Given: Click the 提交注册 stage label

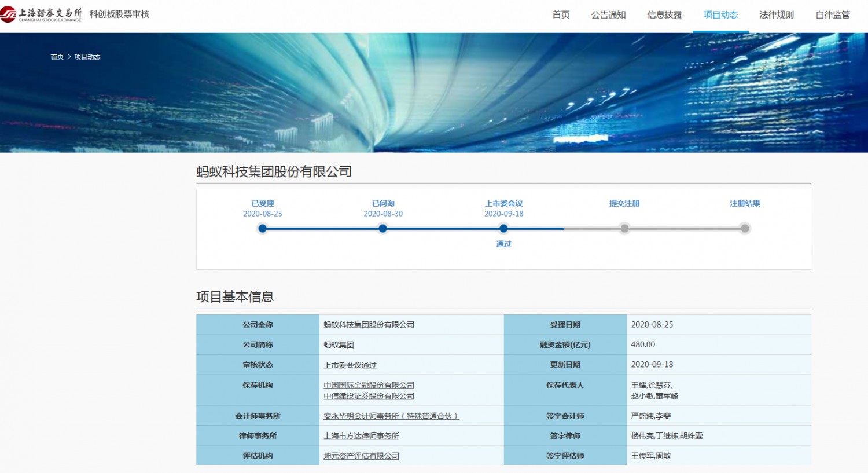Looking at the screenshot, I should (x=624, y=203).
